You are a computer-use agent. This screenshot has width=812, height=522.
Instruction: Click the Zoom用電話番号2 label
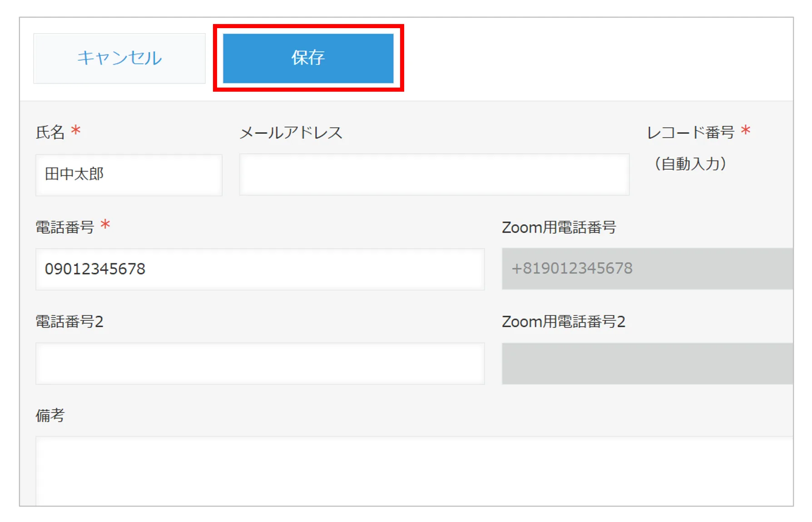click(564, 321)
